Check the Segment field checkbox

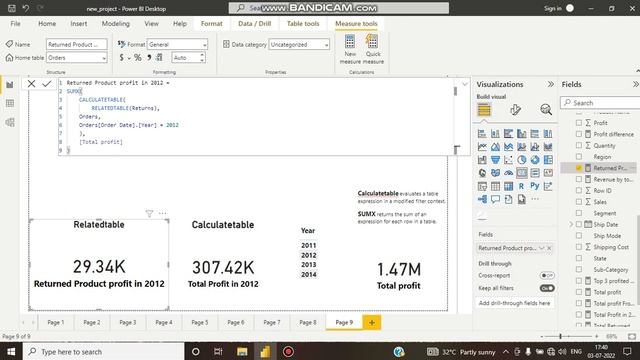579,213
